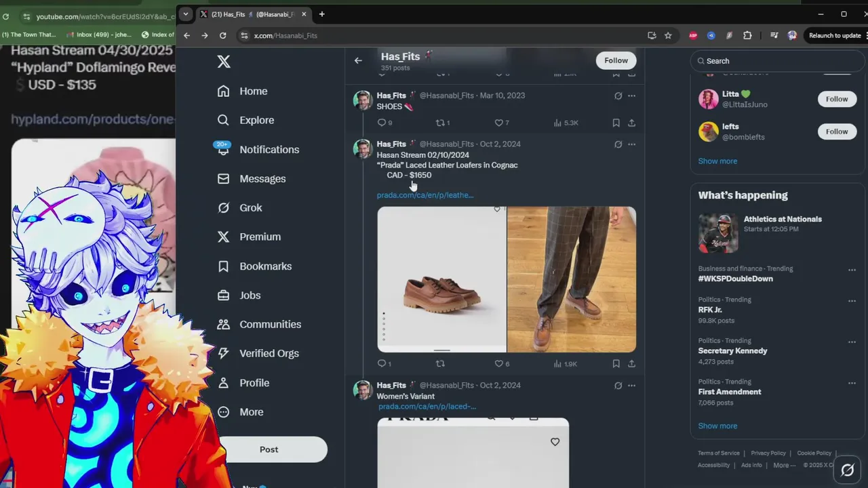Viewport: 868px width, 488px height.
Task: Open more options on Prada Loafers post
Action: 631,144
